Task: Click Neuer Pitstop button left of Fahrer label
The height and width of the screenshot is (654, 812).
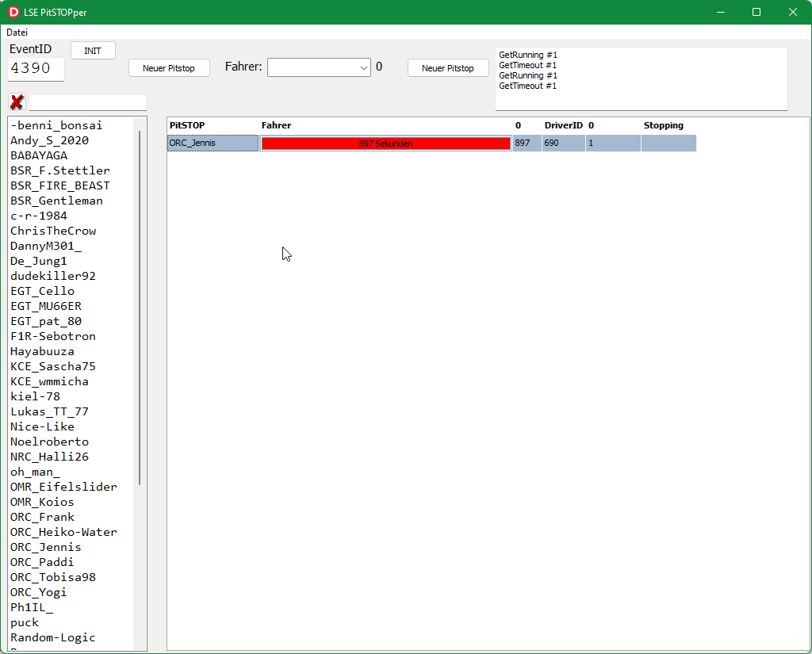Action: pos(169,68)
